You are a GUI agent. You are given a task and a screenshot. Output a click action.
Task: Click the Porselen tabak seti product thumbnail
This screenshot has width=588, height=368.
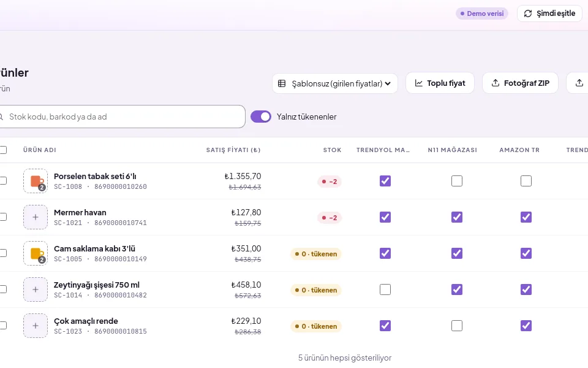click(36, 181)
